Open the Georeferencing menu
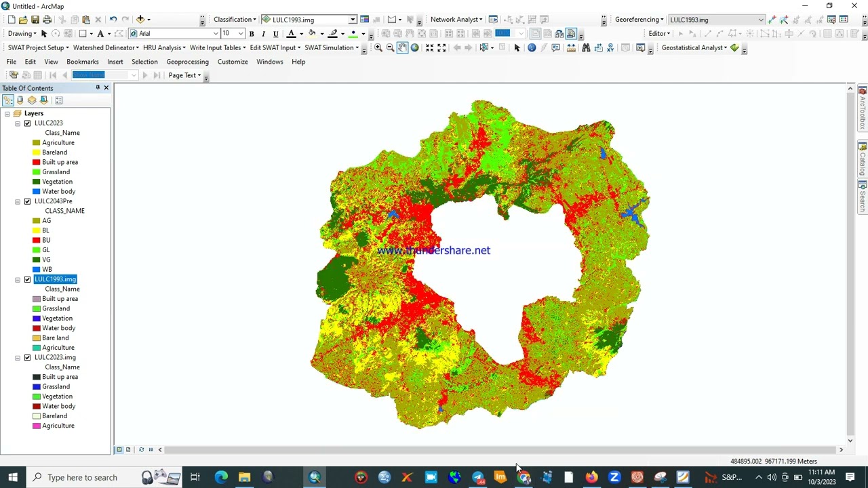 (x=639, y=20)
